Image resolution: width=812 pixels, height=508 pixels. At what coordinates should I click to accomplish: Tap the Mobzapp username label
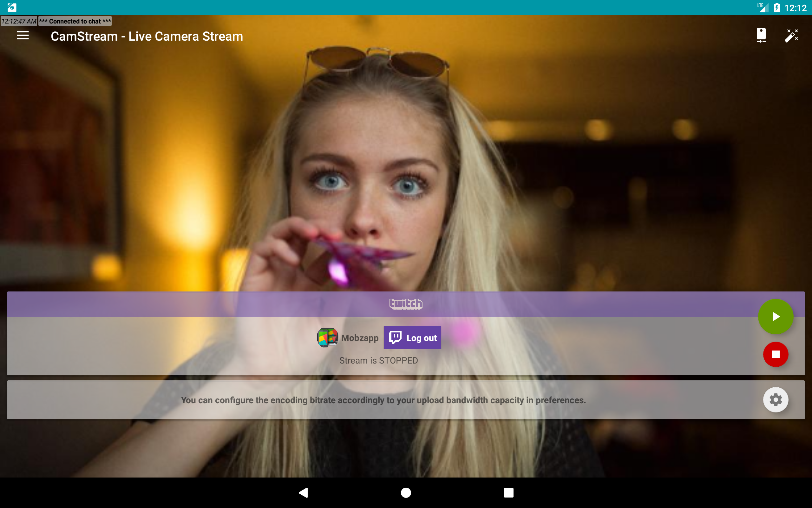click(x=360, y=338)
